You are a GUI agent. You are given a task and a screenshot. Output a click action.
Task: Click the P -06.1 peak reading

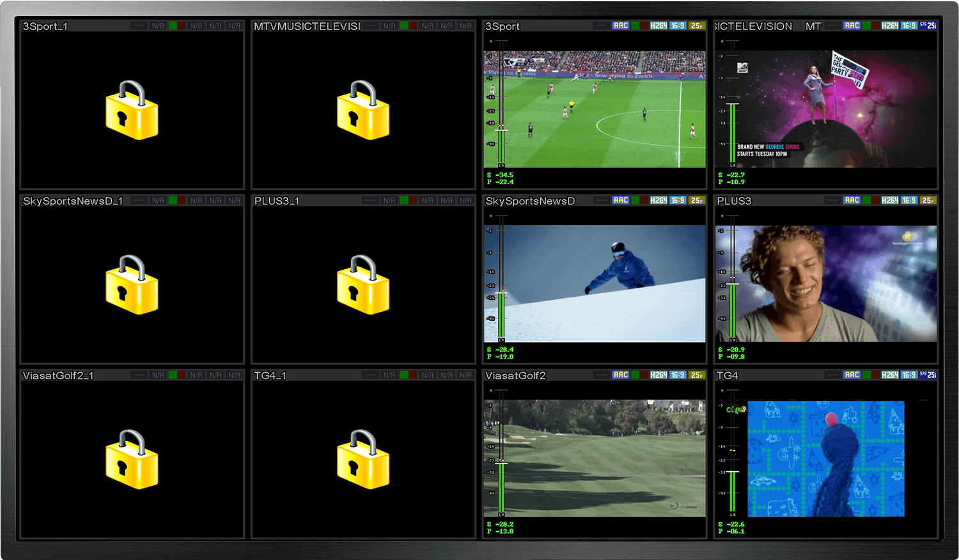pos(731,531)
